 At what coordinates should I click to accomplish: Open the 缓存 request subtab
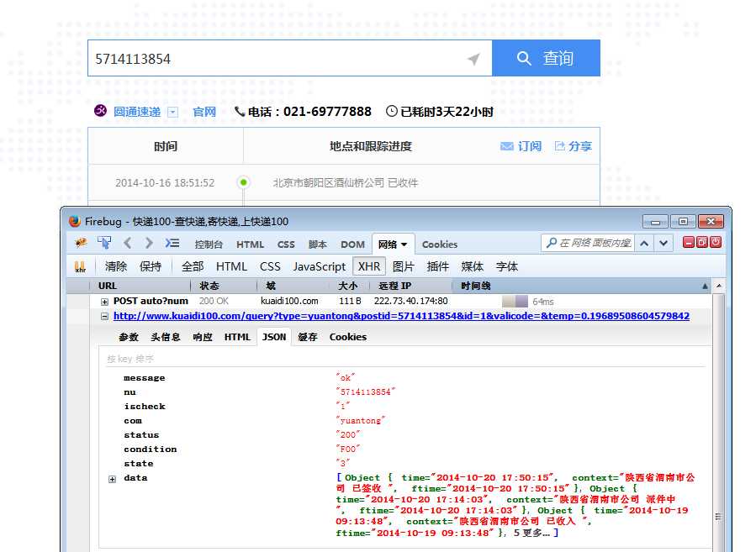(x=308, y=337)
